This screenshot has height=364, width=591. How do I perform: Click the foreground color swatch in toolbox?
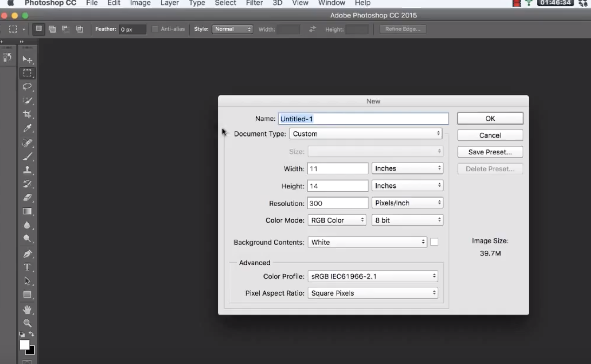click(24, 344)
